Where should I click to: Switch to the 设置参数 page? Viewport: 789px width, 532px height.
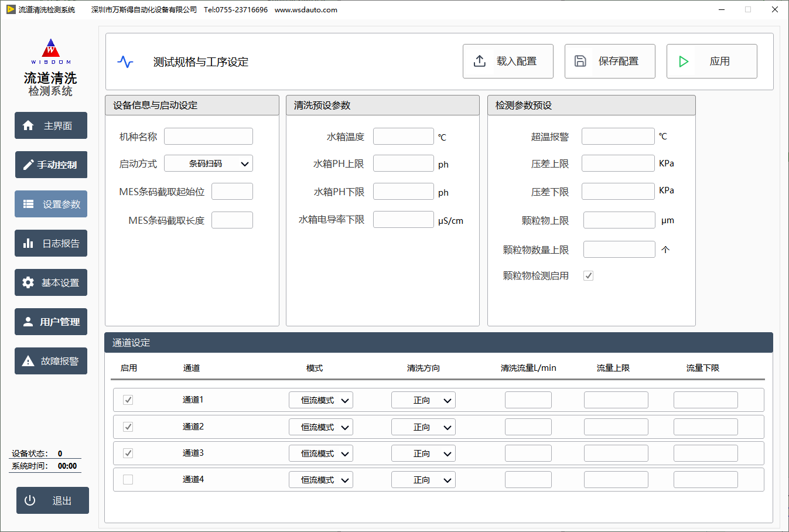51,204
